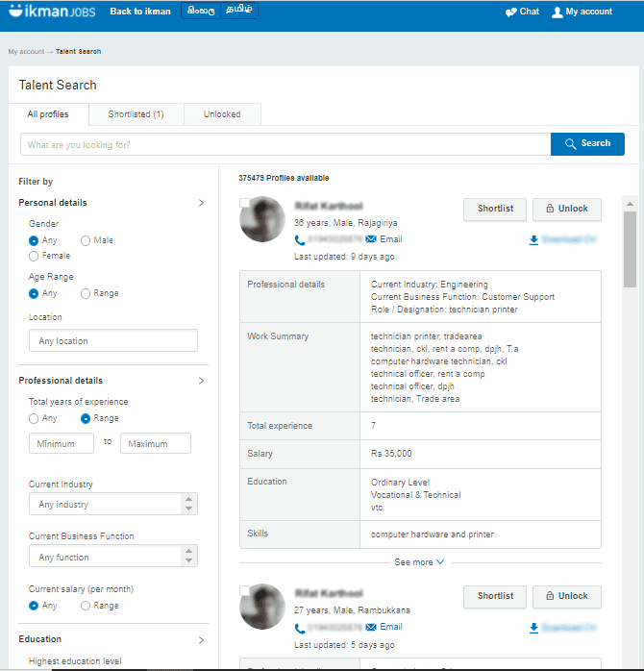Select Range under Total years of experience
The image size is (644, 671).
coord(86,418)
